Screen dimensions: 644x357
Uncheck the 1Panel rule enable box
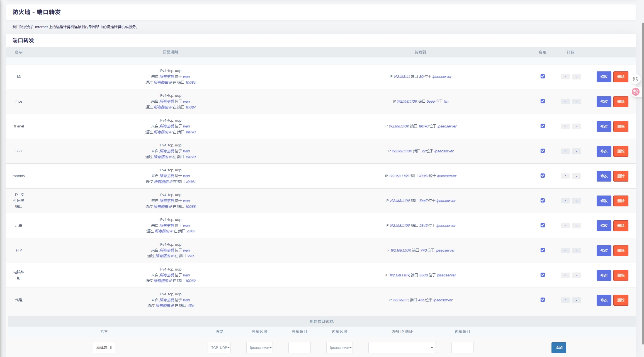pyautogui.click(x=543, y=126)
